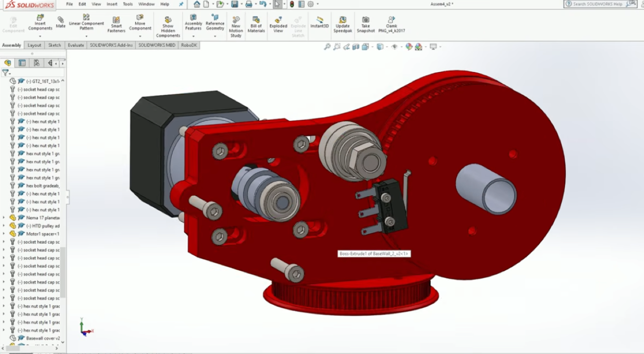Click Update Speedpak
644x354 pixels.
tap(343, 25)
